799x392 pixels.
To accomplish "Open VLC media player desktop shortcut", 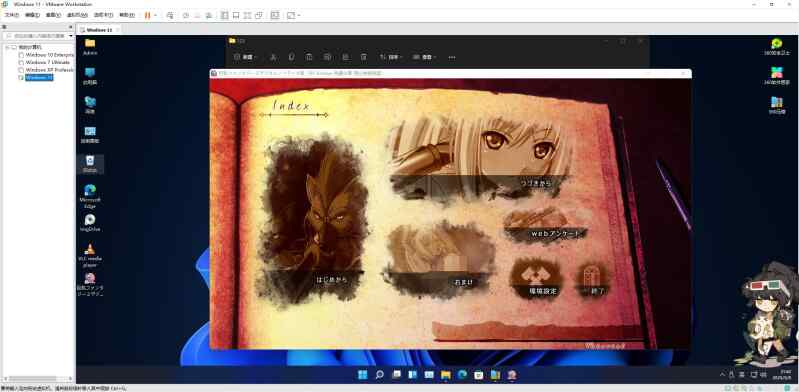I will tap(90, 254).
